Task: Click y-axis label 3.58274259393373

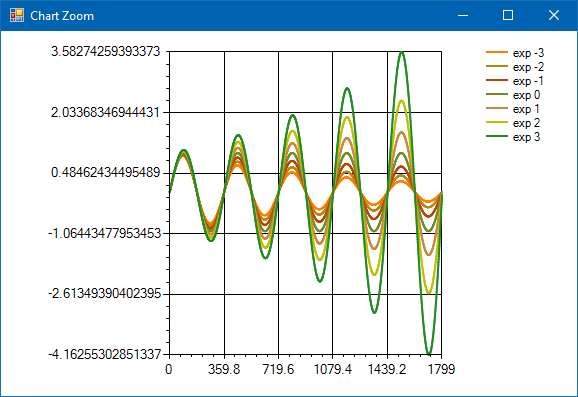Action: pos(105,52)
